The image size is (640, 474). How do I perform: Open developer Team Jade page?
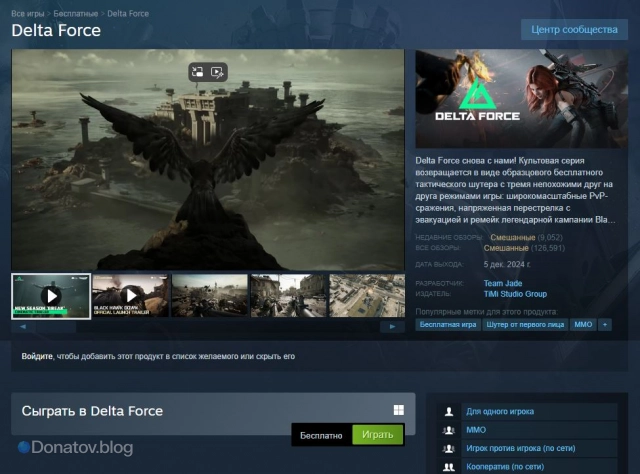click(502, 283)
